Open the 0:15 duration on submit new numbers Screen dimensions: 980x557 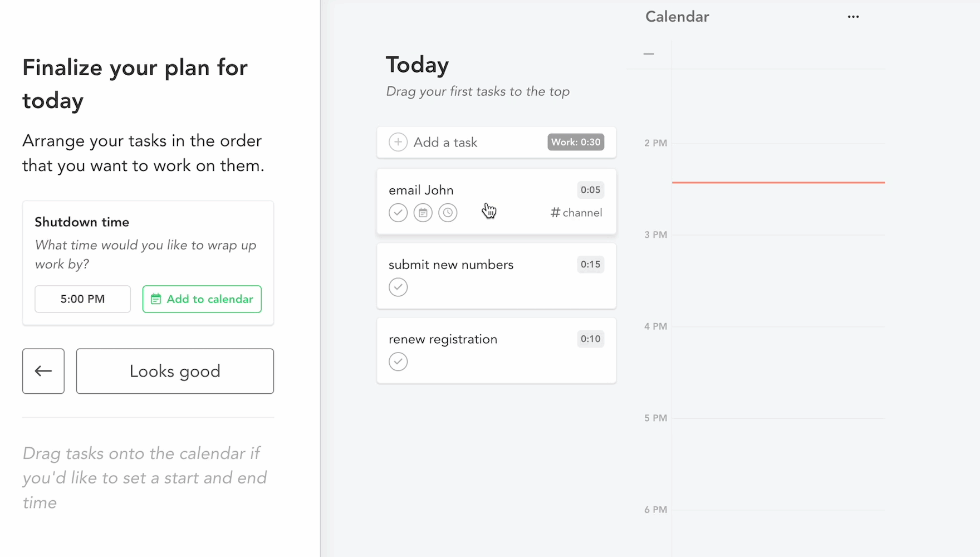click(590, 265)
